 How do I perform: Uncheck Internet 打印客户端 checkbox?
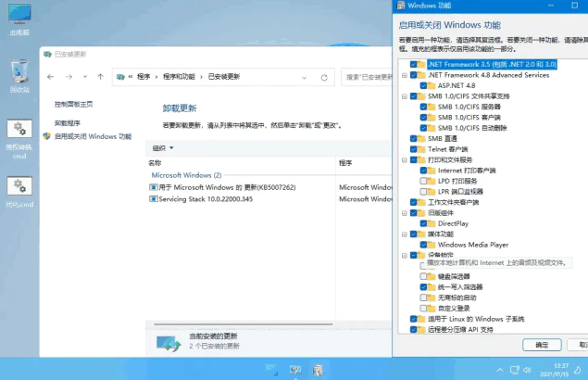[423, 171]
